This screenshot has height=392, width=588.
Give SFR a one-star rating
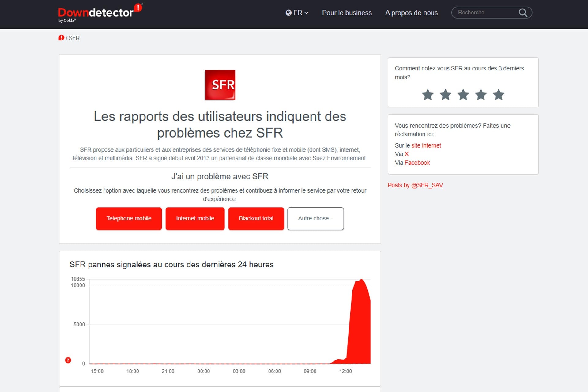[428, 95]
